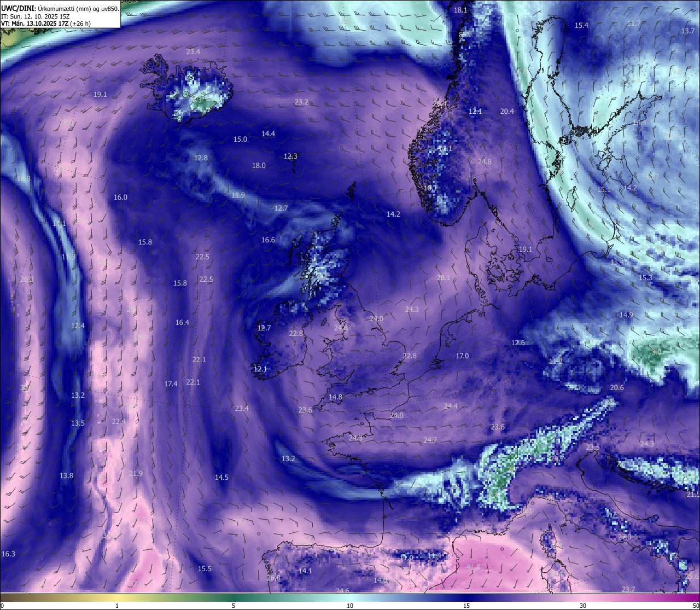Click the 24.6 value label
This screenshot has width=700, height=610.
(342, 591)
